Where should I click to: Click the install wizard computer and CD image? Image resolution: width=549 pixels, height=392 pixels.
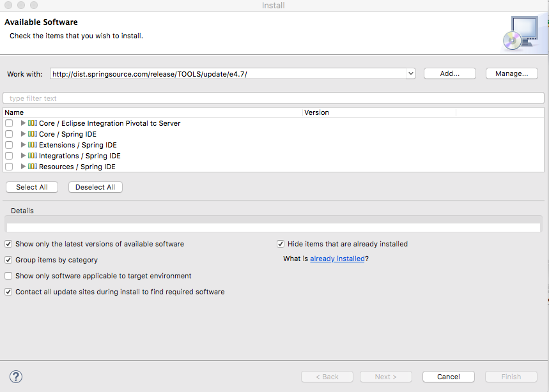pos(521,33)
